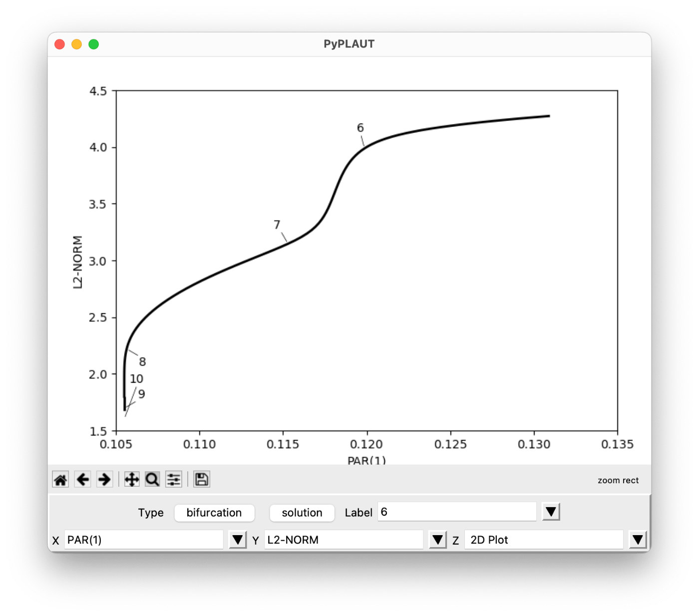Click the 0.135 x-axis tick label
The height and width of the screenshot is (616, 699).
617,444
